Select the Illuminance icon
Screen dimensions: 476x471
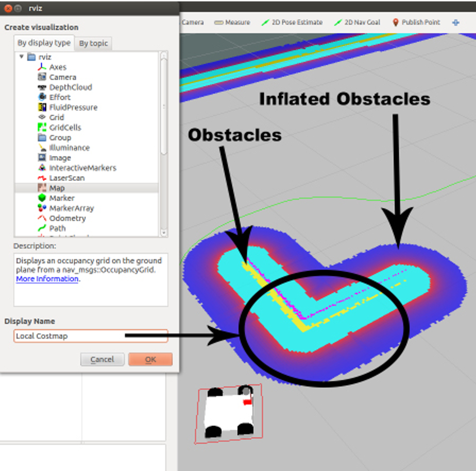tap(42, 148)
